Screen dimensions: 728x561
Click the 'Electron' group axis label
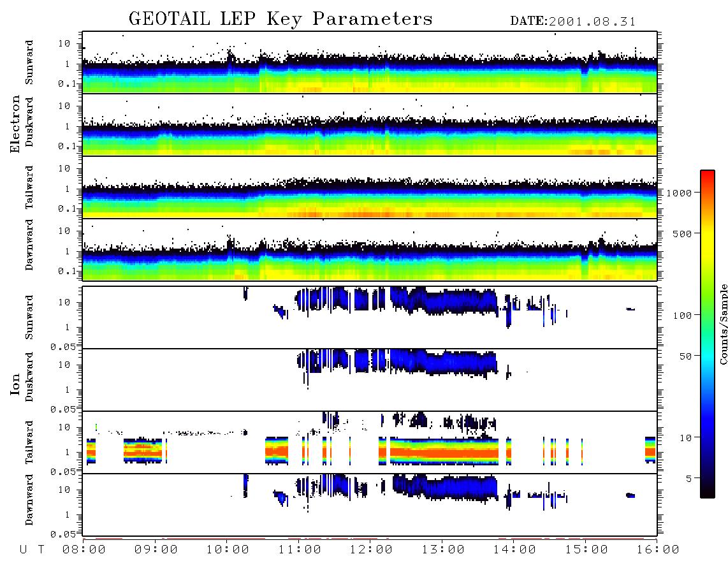tap(15, 124)
